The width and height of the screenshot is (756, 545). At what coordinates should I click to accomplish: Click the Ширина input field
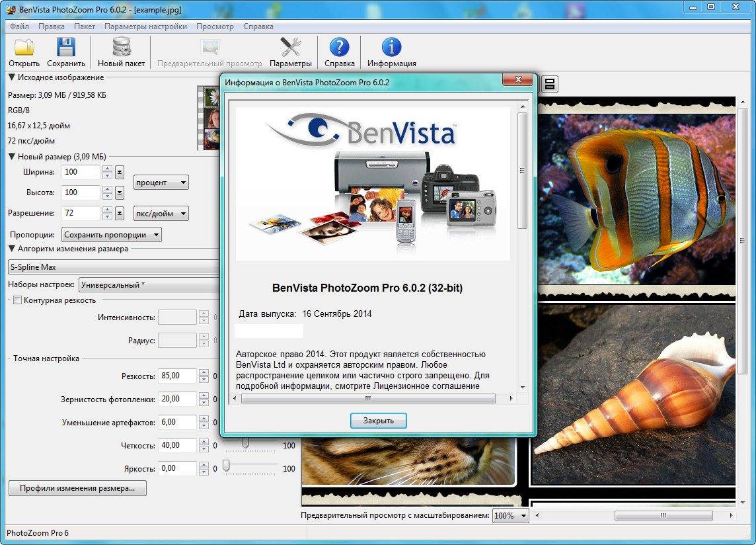click(81, 173)
